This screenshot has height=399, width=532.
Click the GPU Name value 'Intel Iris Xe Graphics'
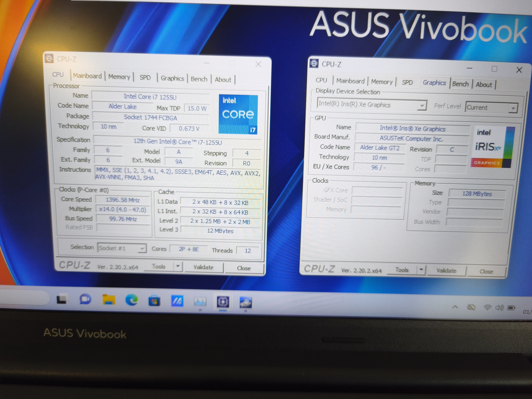click(x=413, y=129)
